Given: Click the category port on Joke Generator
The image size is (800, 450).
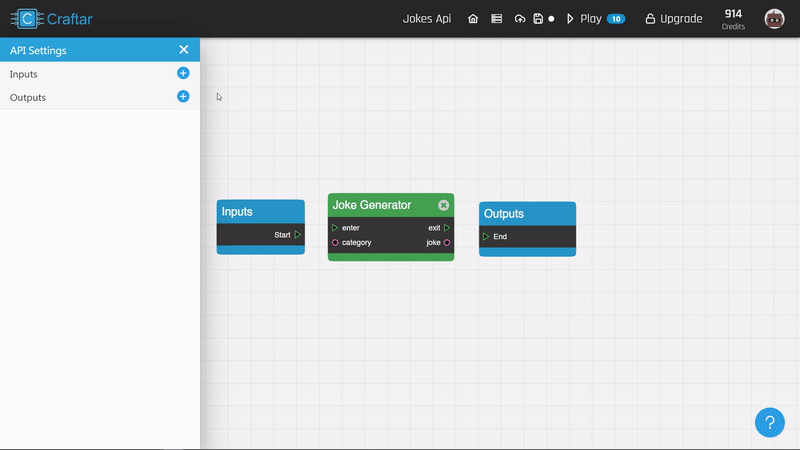Looking at the screenshot, I should click(335, 243).
